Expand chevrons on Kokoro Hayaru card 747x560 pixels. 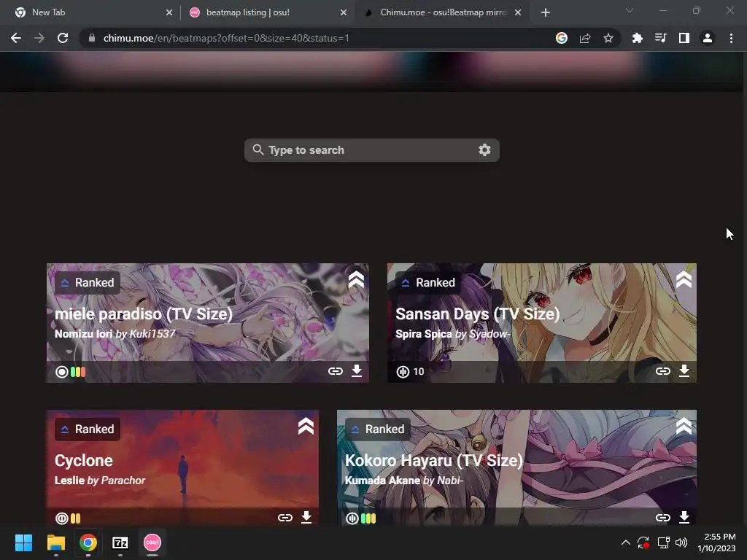point(684,426)
